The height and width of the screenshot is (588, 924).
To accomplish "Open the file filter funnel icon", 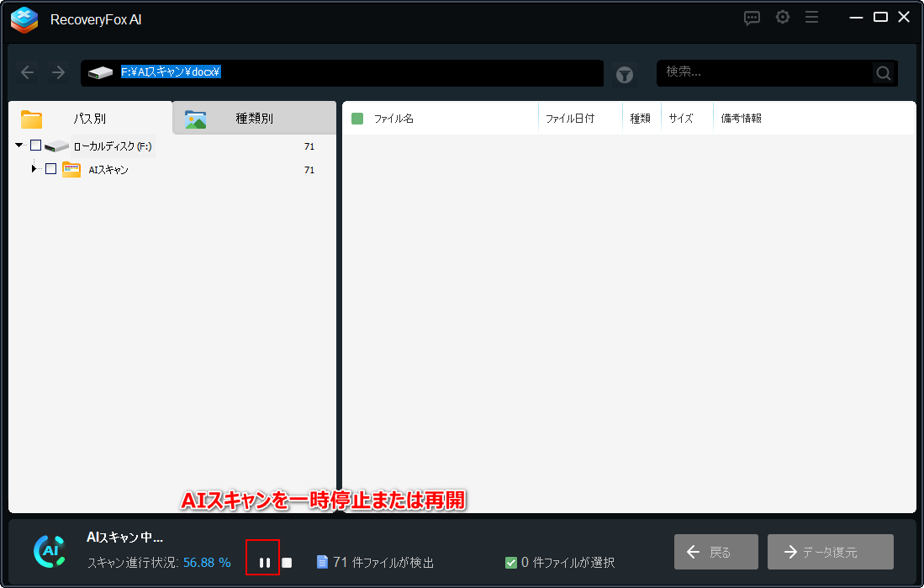I will click(x=625, y=74).
